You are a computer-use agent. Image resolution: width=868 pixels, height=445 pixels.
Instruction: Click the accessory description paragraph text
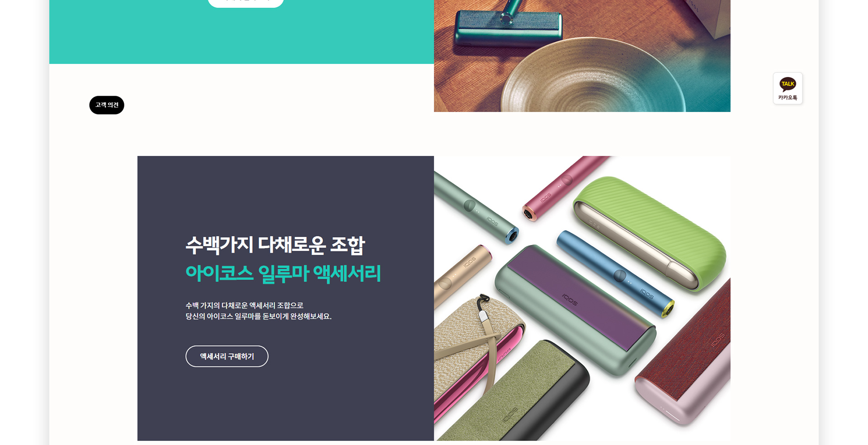(x=259, y=311)
